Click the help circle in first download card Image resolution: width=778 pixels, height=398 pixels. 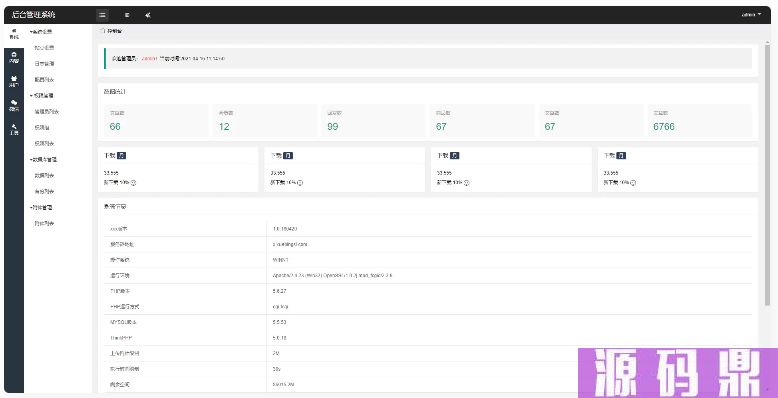tap(133, 183)
